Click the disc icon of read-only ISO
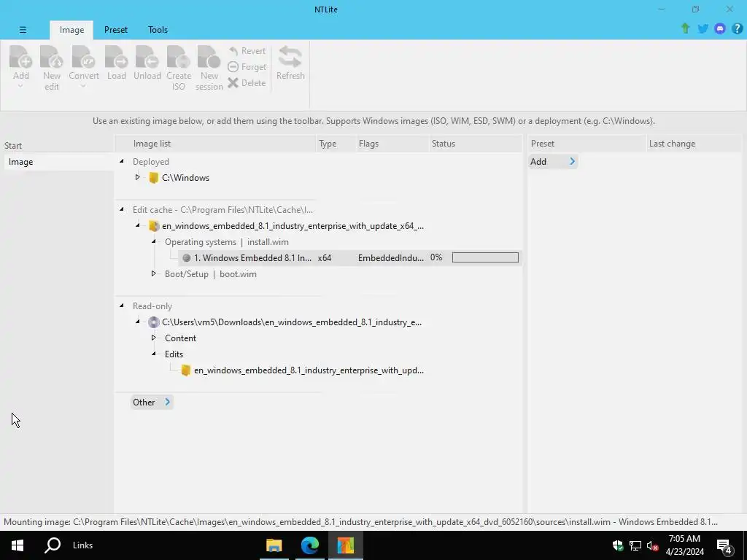 [x=153, y=322]
